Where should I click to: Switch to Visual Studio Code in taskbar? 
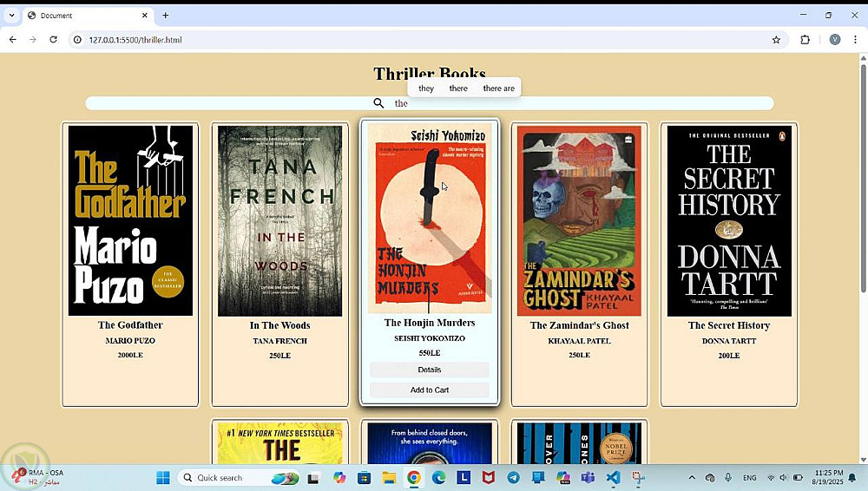613,478
